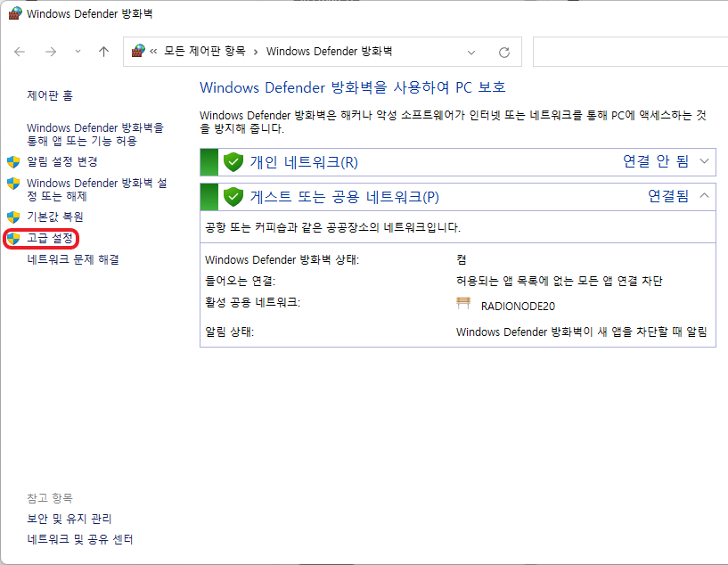Click the 'RADIONODE20' network name
The height and width of the screenshot is (565, 728).
[518, 307]
